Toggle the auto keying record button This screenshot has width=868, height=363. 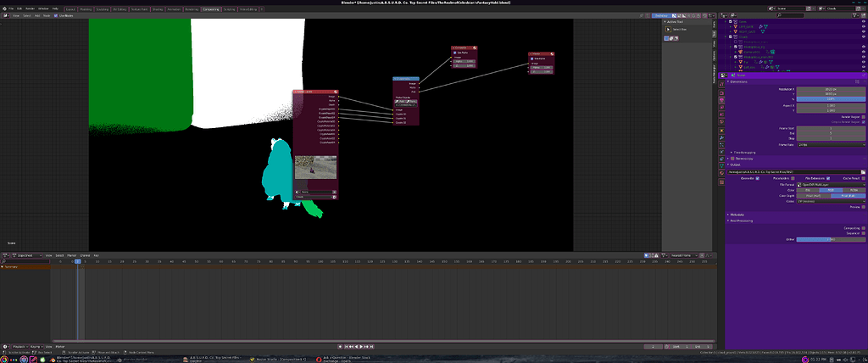tap(340, 346)
